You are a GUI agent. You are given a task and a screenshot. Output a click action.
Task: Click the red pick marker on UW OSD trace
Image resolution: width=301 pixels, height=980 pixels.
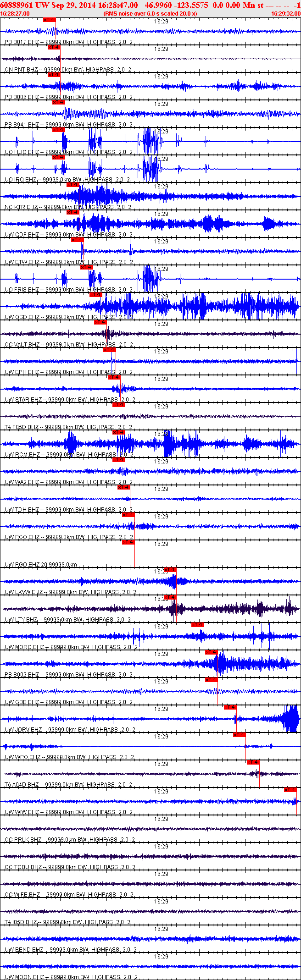pos(96,295)
